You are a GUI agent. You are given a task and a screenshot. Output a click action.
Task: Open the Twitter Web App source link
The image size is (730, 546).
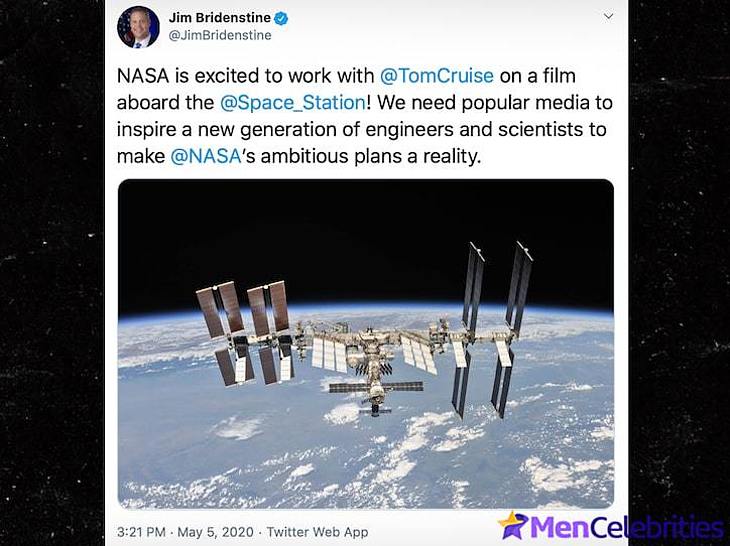tap(317, 532)
